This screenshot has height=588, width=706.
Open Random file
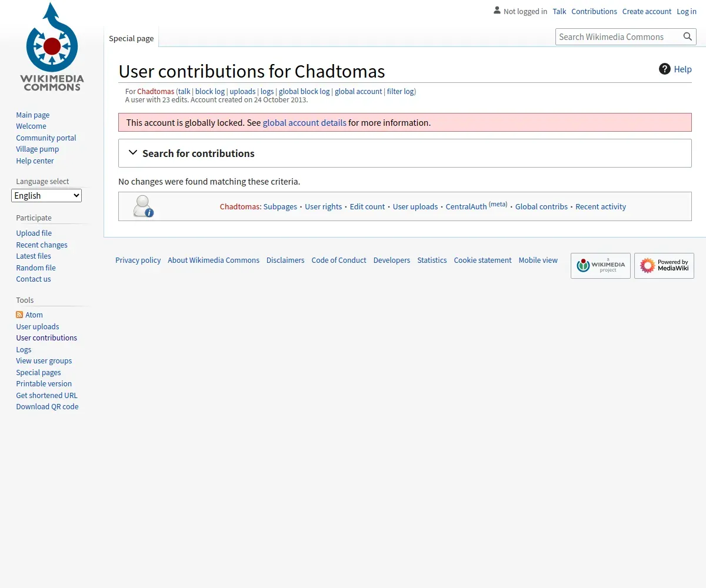pos(36,268)
